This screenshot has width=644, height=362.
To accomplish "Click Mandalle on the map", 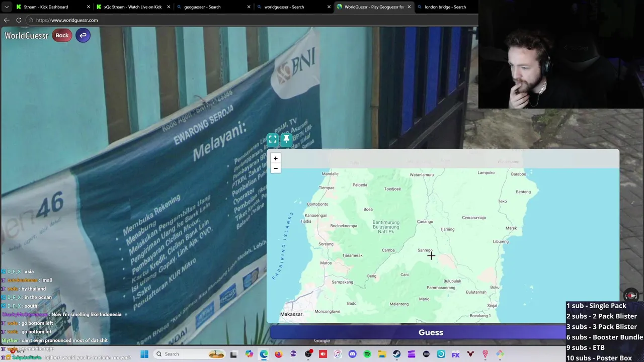I will click(x=330, y=174).
